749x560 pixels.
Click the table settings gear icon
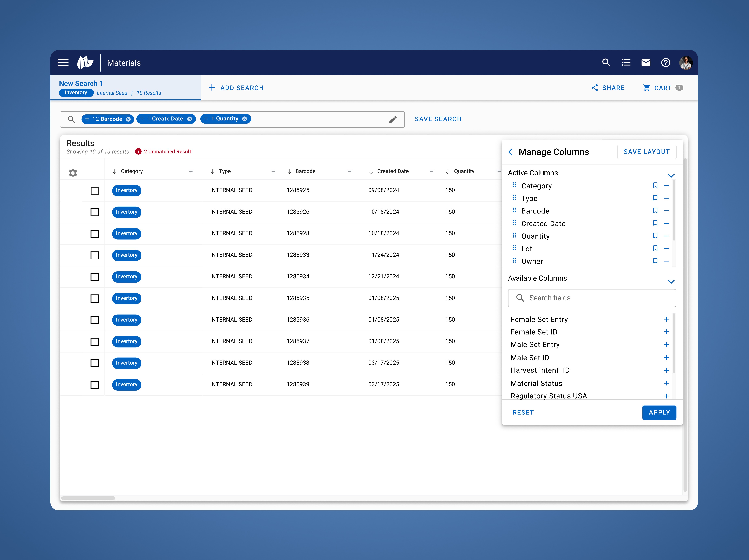[x=73, y=173]
